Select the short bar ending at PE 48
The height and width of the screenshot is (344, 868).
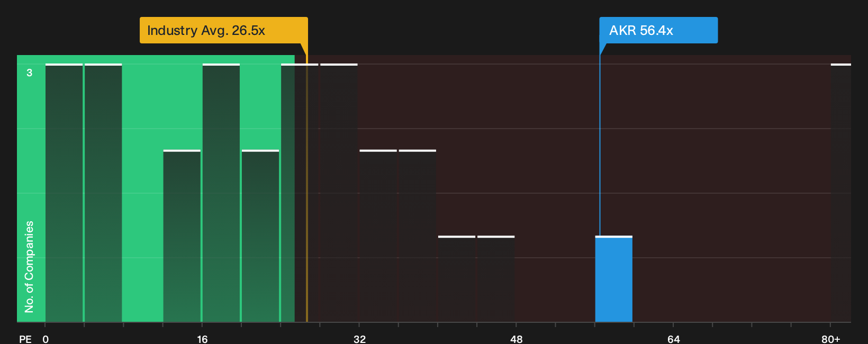click(x=496, y=279)
